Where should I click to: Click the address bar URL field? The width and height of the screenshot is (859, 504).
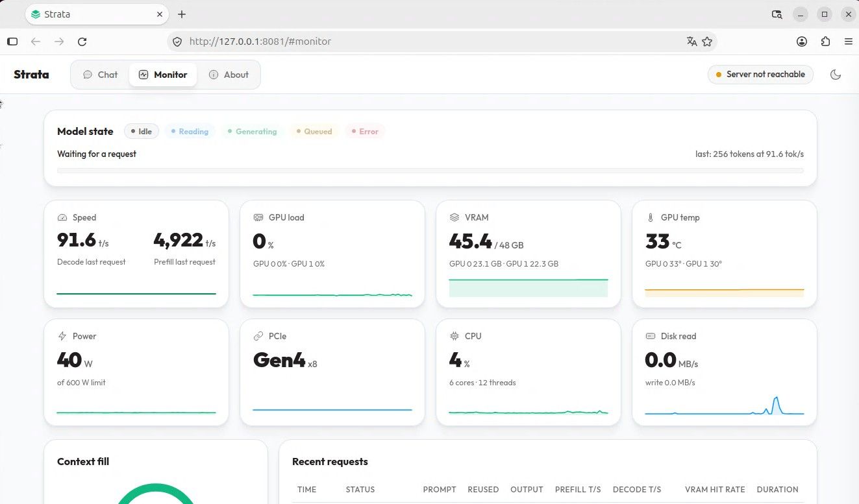point(442,42)
